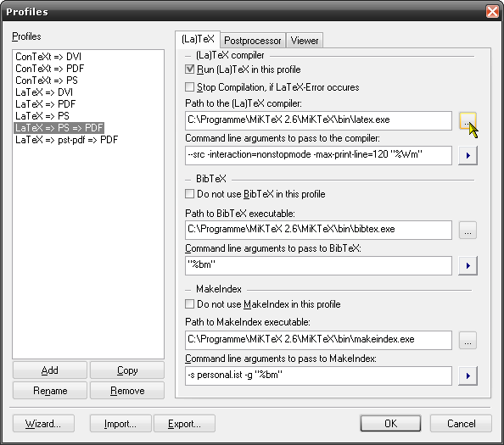Open placeholder arrow for BibTeX arguments
This screenshot has height=445, width=504.
coord(468,265)
